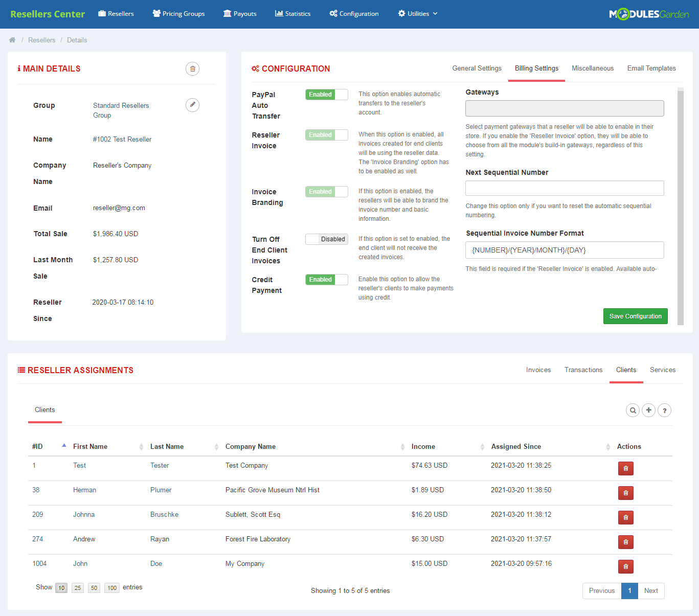Click the Gateways selection field
This screenshot has height=616, width=699.
coord(565,108)
